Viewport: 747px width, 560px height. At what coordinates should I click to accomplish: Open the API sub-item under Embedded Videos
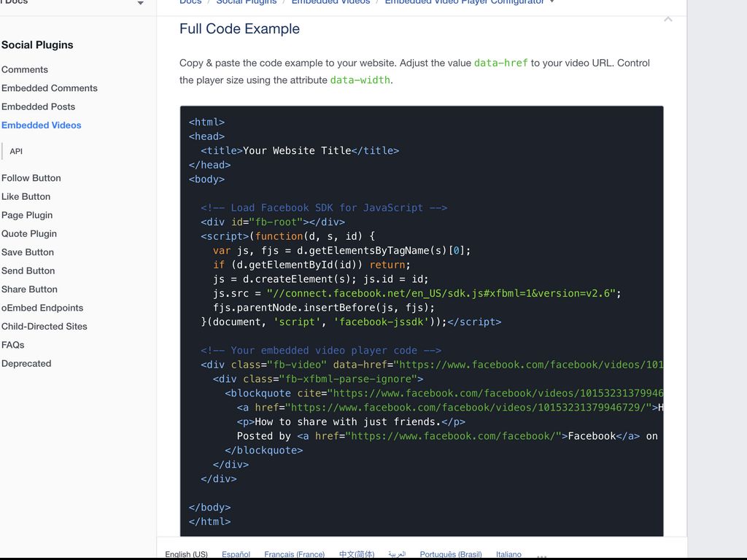pos(16,152)
